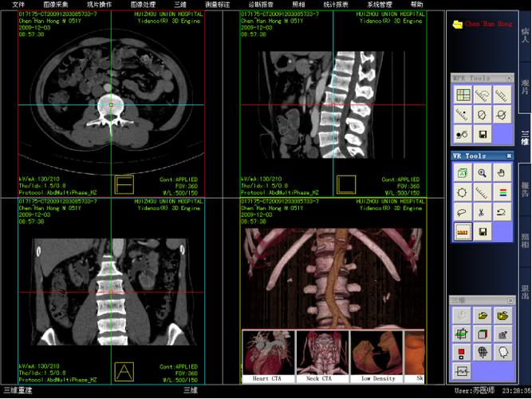
Task: Activate the scissors cut tool in VR Tools
Action: [482, 212]
